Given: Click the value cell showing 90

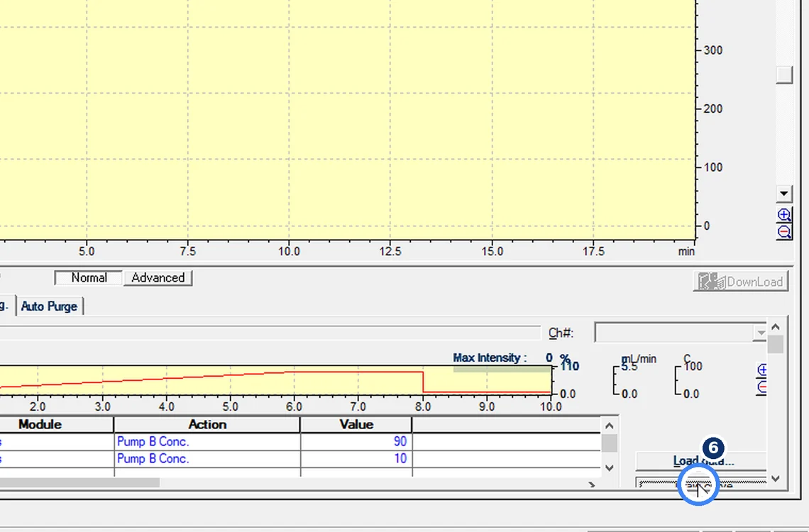Looking at the screenshot, I should (x=356, y=442).
